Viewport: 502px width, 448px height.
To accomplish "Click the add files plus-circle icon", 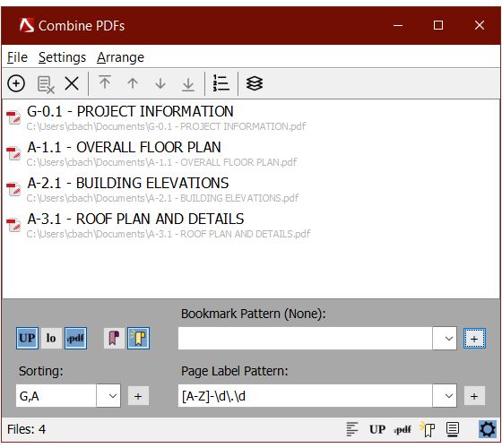I will [16, 84].
